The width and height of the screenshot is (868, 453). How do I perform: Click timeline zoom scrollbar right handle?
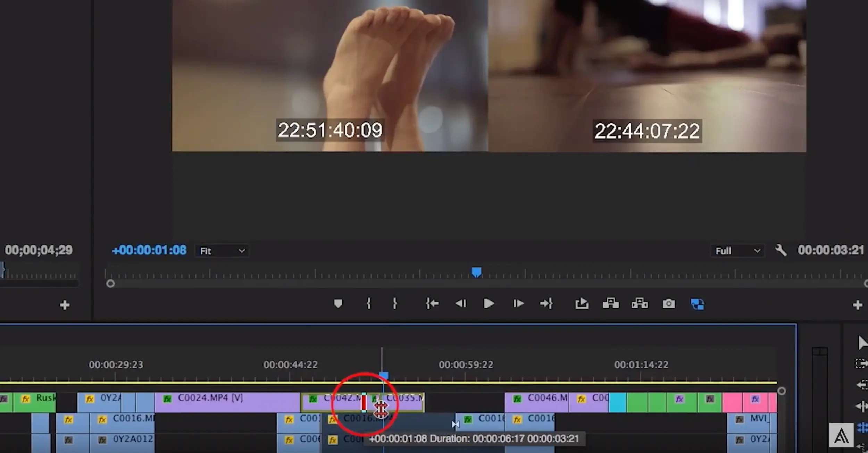[782, 391]
